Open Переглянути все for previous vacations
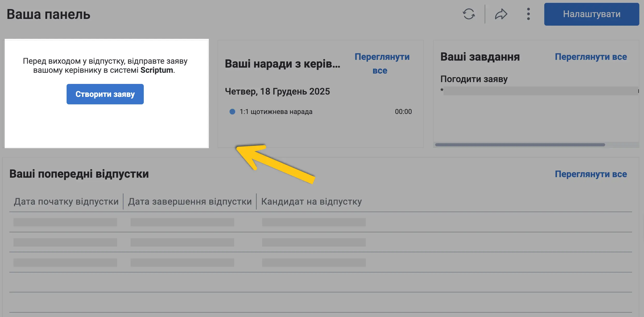This screenshot has height=317, width=644. [x=591, y=174]
